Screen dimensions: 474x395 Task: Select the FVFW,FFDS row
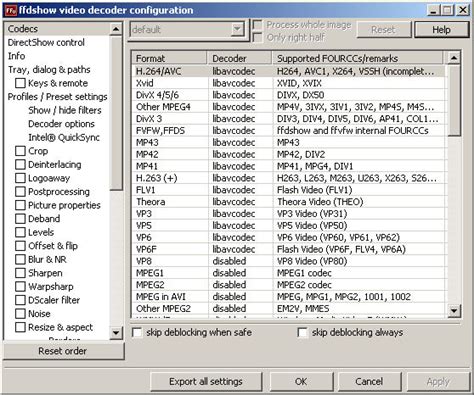pyautogui.click(x=288, y=130)
